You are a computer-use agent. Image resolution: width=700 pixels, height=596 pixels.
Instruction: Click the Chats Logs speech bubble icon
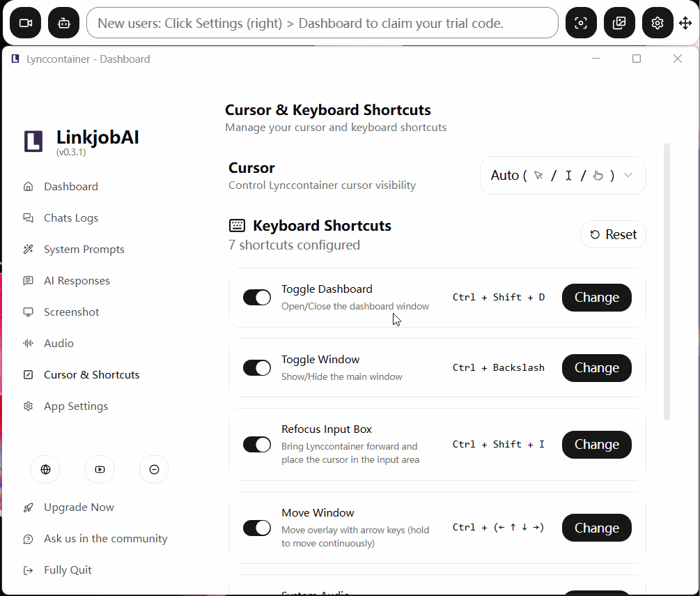28,217
